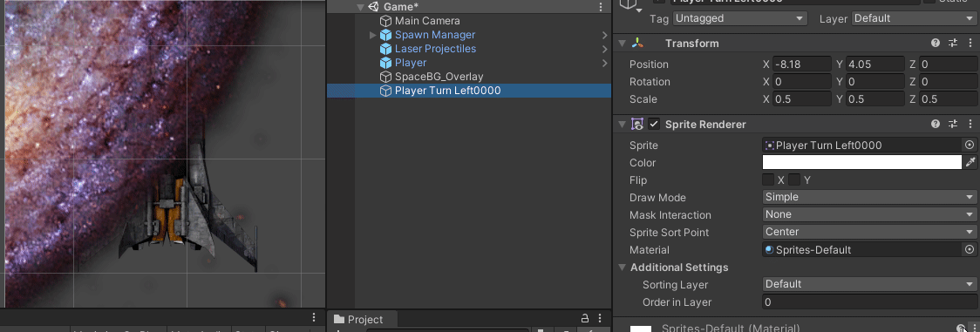Expand Spawn Manager children in Hierarchy
Image resolution: width=980 pixels, height=332 pixels.
point(373,35)
